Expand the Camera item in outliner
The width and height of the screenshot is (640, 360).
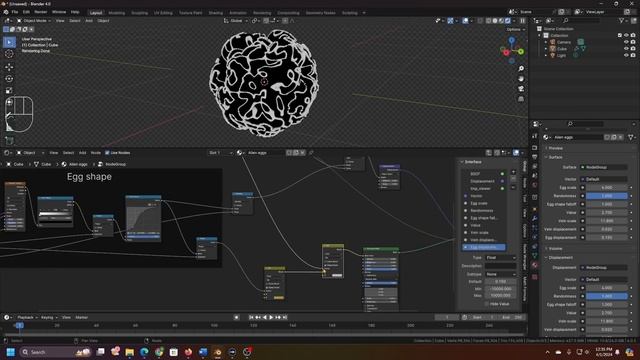click(x=546, y=42)
